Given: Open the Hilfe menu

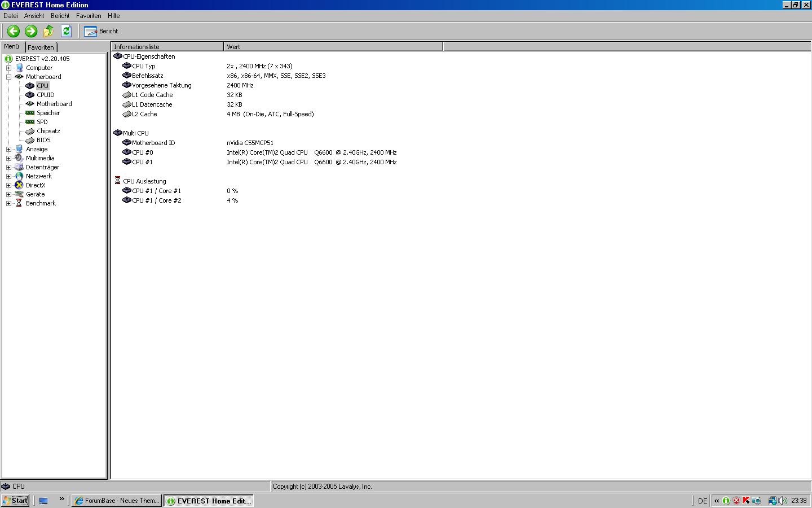Looking at the screenshot, I should [x=113, y=16].
